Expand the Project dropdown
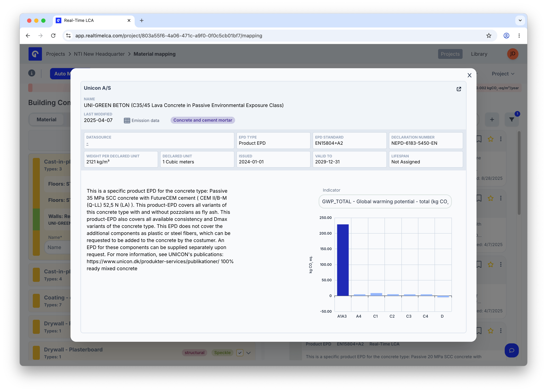The image size is (547, 392). (503, 74)
